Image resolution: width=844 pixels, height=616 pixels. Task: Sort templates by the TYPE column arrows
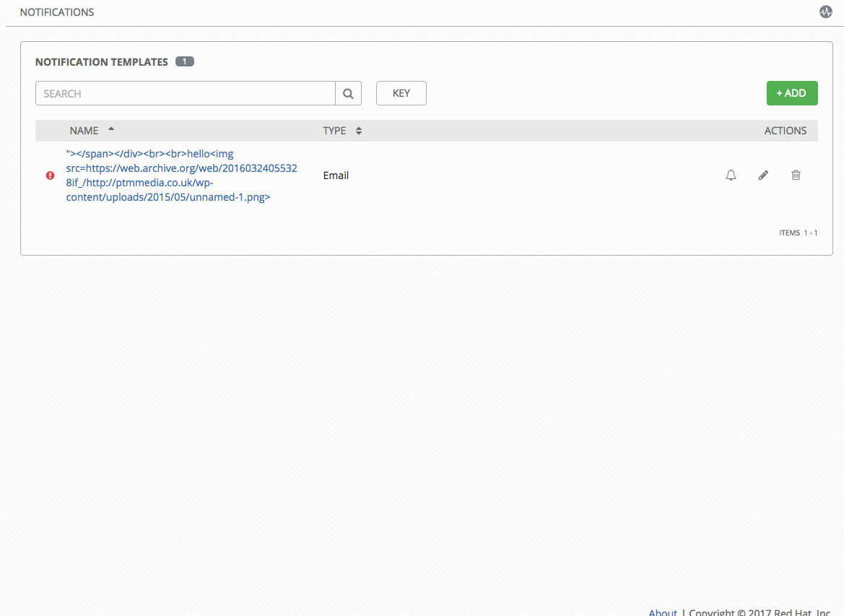357,131
